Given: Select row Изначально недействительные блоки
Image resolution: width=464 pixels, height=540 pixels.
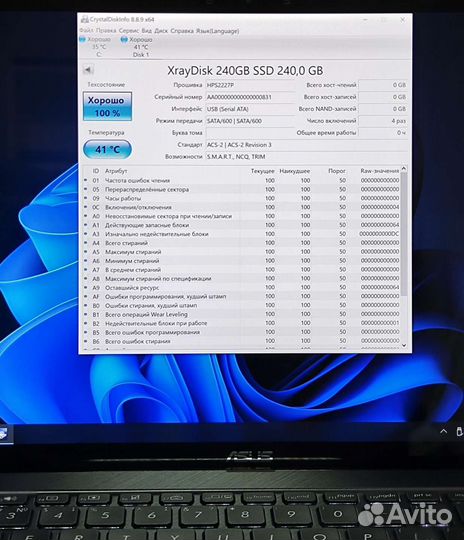Looking at the screenshot, I should tap(241, 234).
